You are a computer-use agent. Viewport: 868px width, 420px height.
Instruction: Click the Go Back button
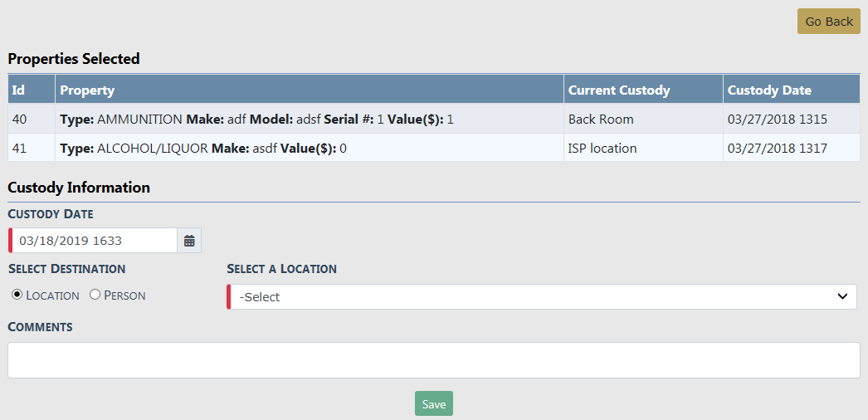[828, 22]
